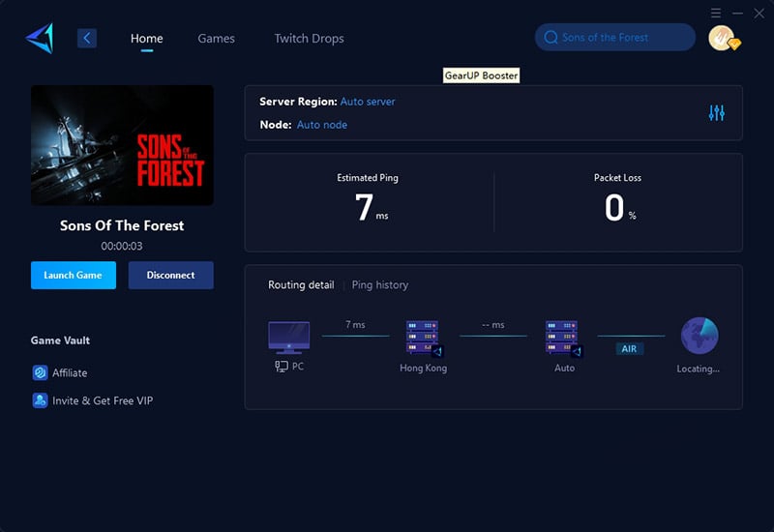This screenshot has height=532, width=774.
Task: Open the server settings sliders icon
Action: 717,113
